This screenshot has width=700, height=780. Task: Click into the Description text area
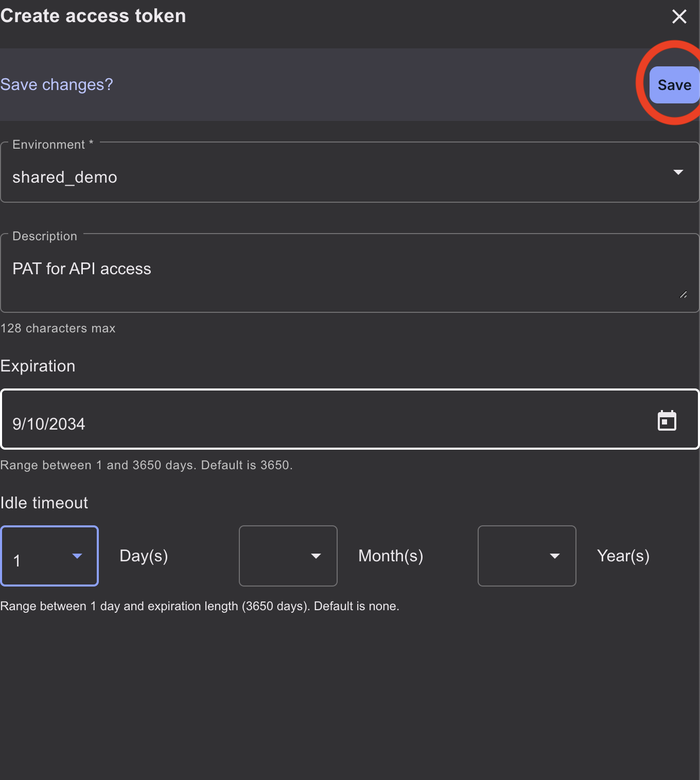pyautogui.click(x=350, y=273)
